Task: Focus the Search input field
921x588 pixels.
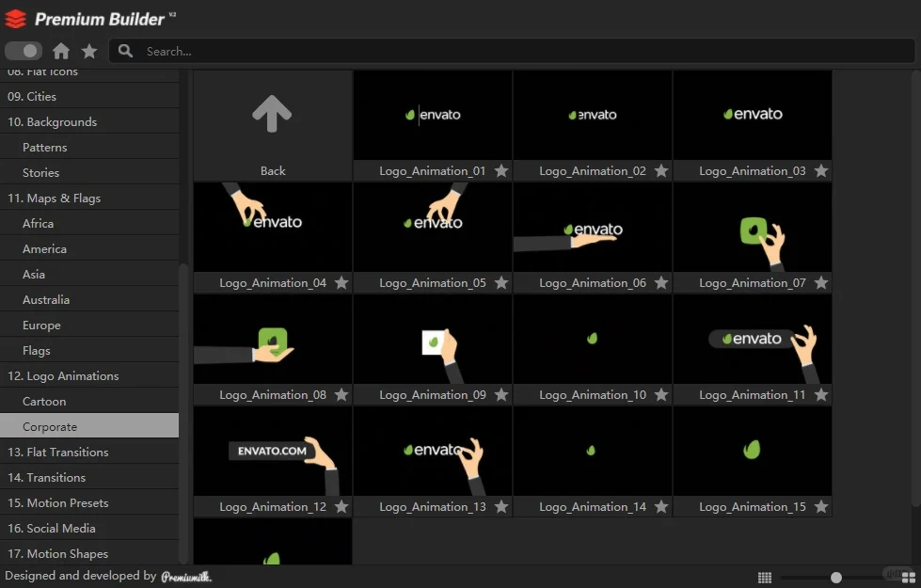Action: tap(512, 51)
